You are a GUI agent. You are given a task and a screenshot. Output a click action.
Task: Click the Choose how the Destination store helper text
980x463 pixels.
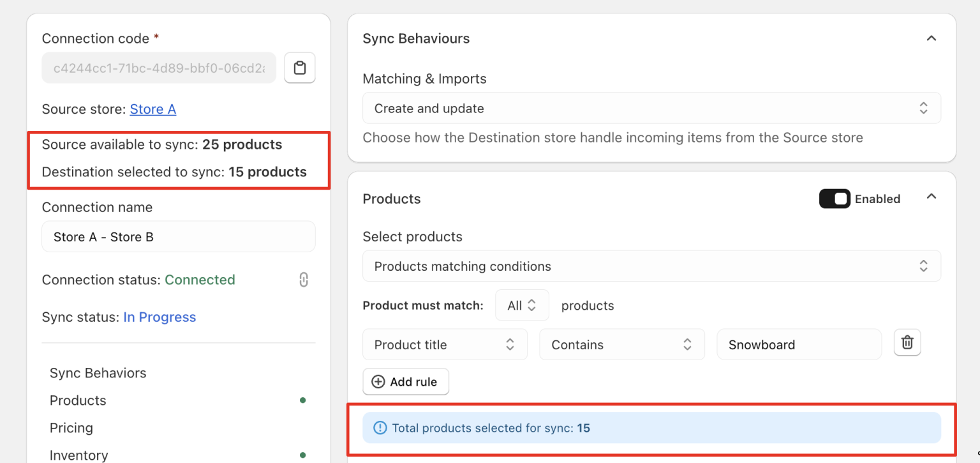pos(612,137)
